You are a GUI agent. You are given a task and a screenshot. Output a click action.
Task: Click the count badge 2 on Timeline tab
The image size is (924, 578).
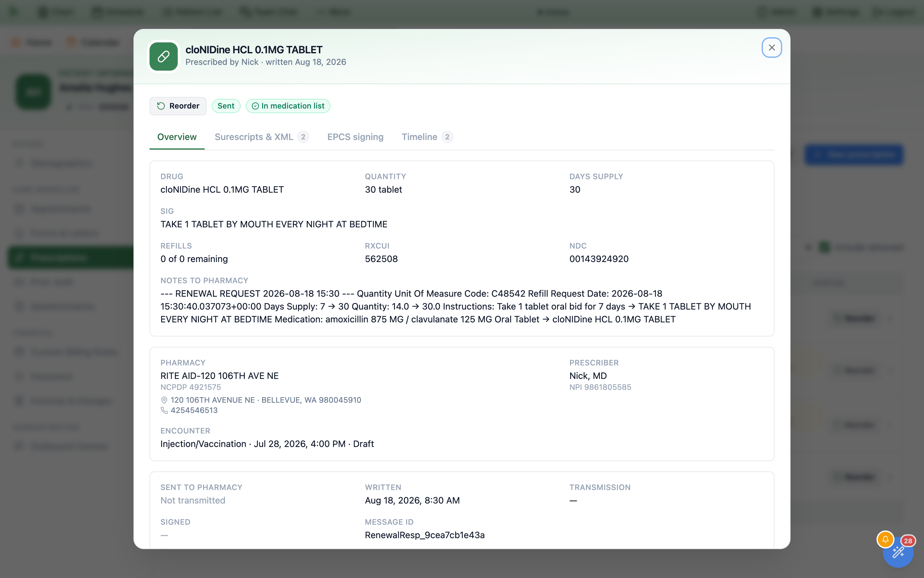coord(447,137)
